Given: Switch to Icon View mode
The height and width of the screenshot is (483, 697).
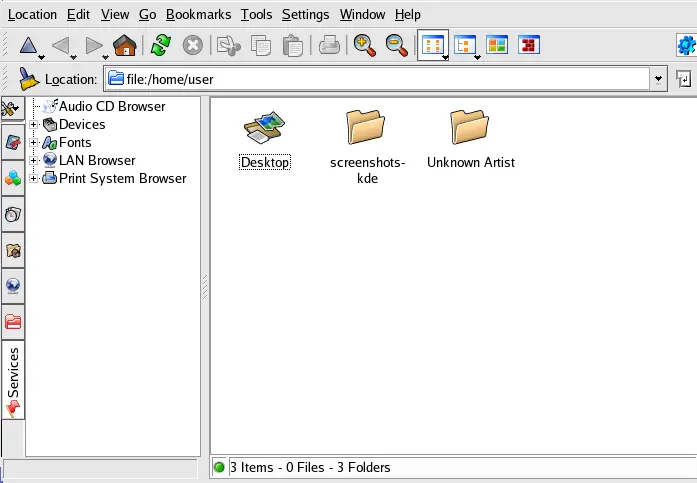Looking at the screenshot, I should point(432,45).
